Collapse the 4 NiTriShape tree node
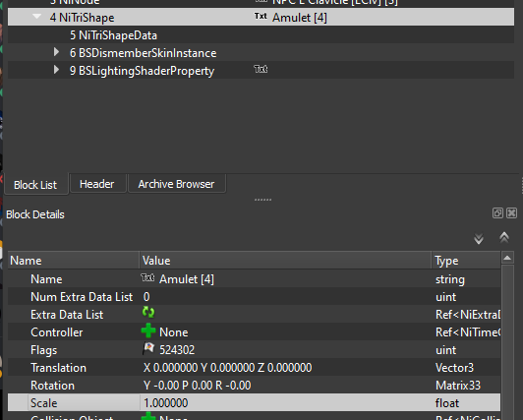Image resolution: width=523 pixels, height=420 pixels. click(x=36, y=16)
